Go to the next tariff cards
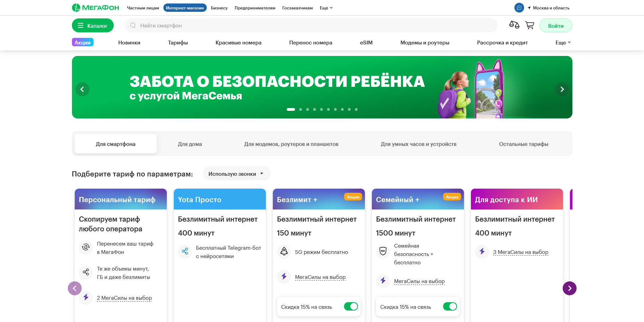Screen dimensions: 644x322 pos(570,288)
